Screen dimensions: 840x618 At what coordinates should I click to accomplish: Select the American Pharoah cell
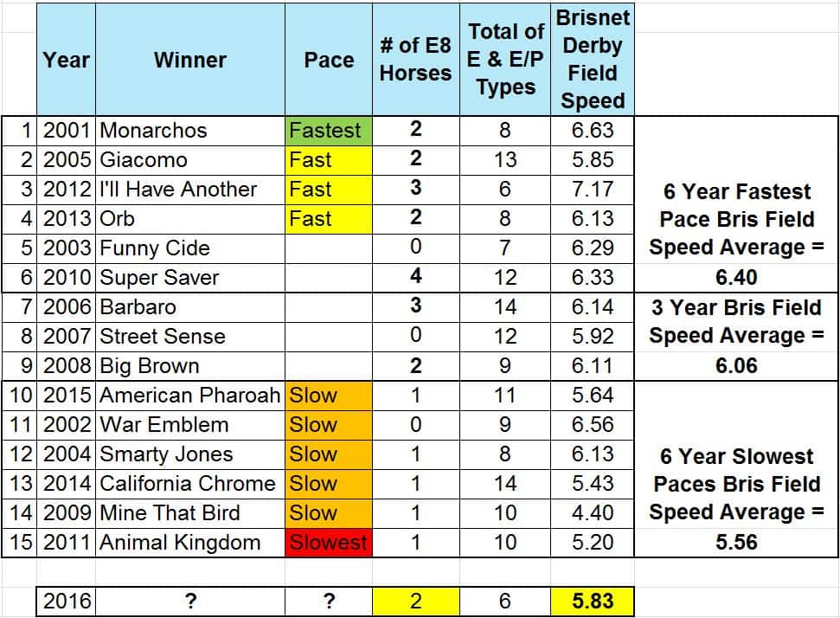[x=190, y=396]
